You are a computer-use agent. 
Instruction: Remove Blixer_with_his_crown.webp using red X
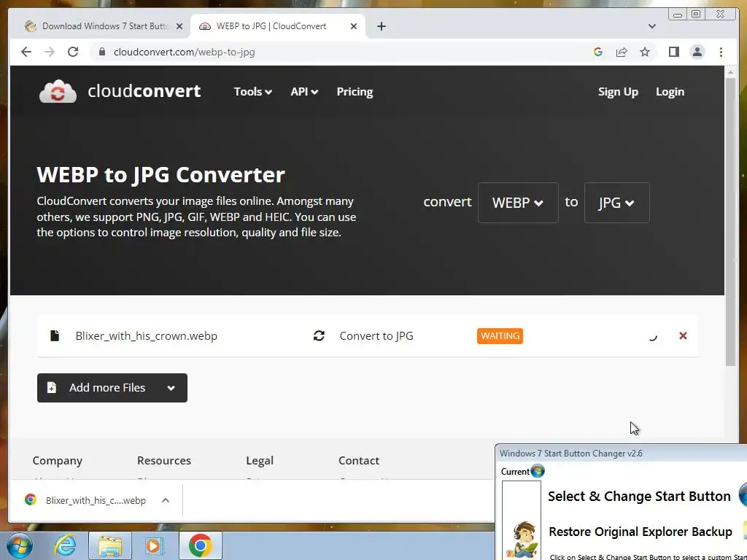click(x=683, y=335)
